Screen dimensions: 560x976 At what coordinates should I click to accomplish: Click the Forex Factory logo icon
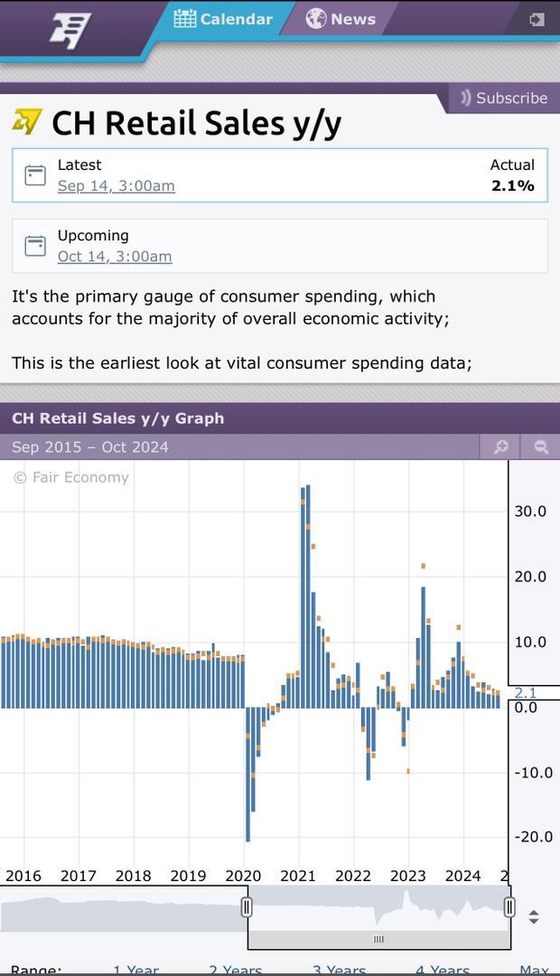(70, 29)
